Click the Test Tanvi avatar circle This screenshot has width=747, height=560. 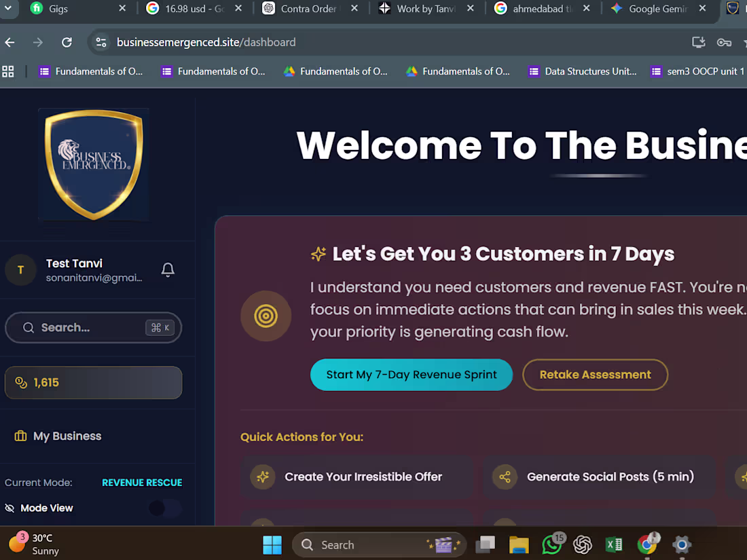click(x=20, y=270)
